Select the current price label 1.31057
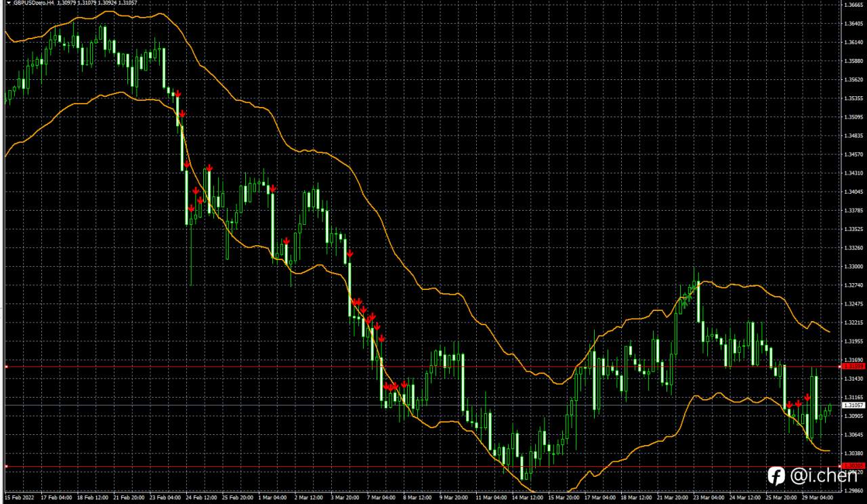This screenshot has width=867, height=504. coord(853,405)
